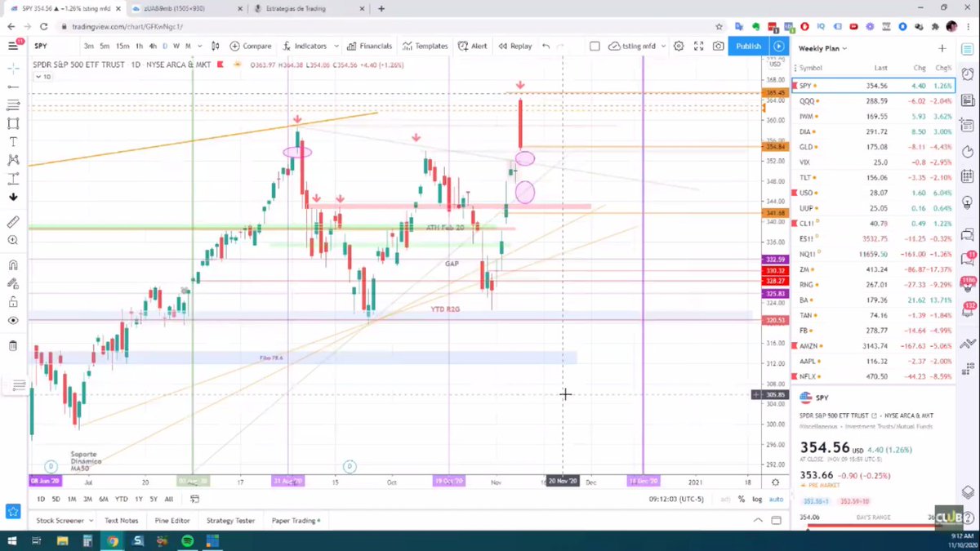Select the trend line drawing tool
980x551 pixels.
[13, 86]
